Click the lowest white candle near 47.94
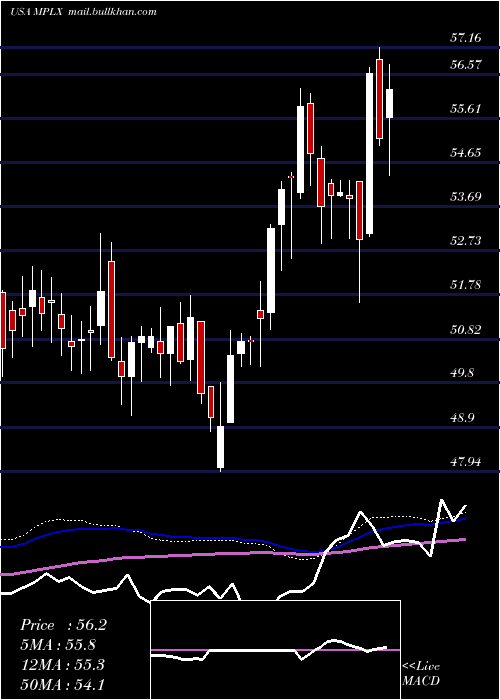The image size is (500, 700). [x=221, y=447]
